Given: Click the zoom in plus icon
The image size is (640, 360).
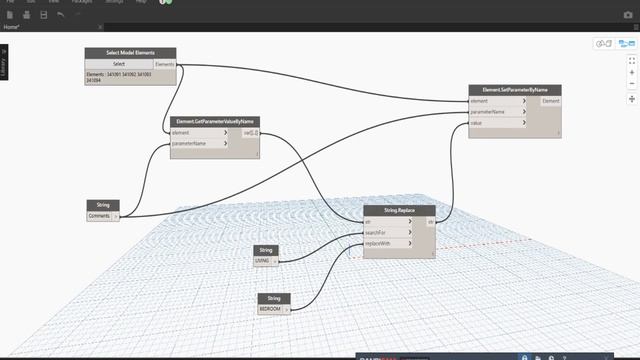Looking at the screenshot, I should click(632, 73).
